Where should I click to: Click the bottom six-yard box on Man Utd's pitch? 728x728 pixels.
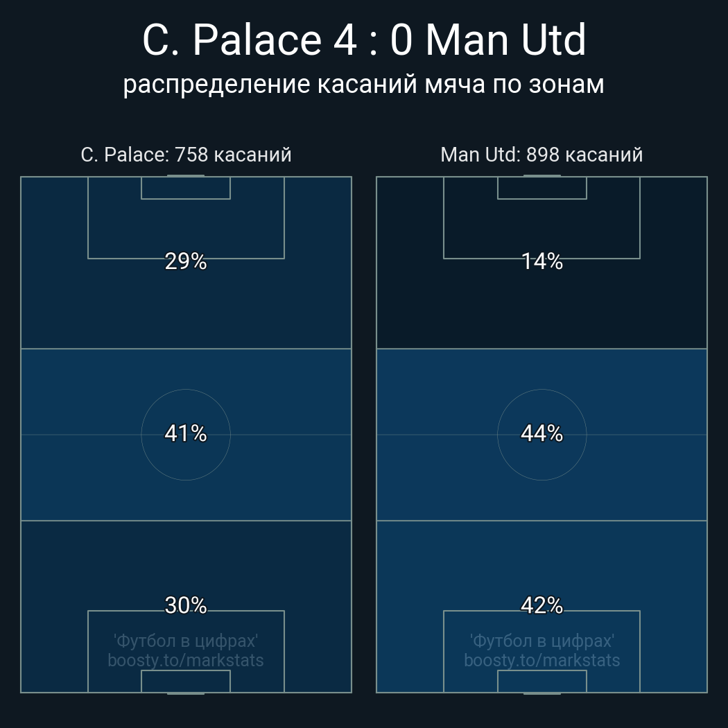point(541,681)
